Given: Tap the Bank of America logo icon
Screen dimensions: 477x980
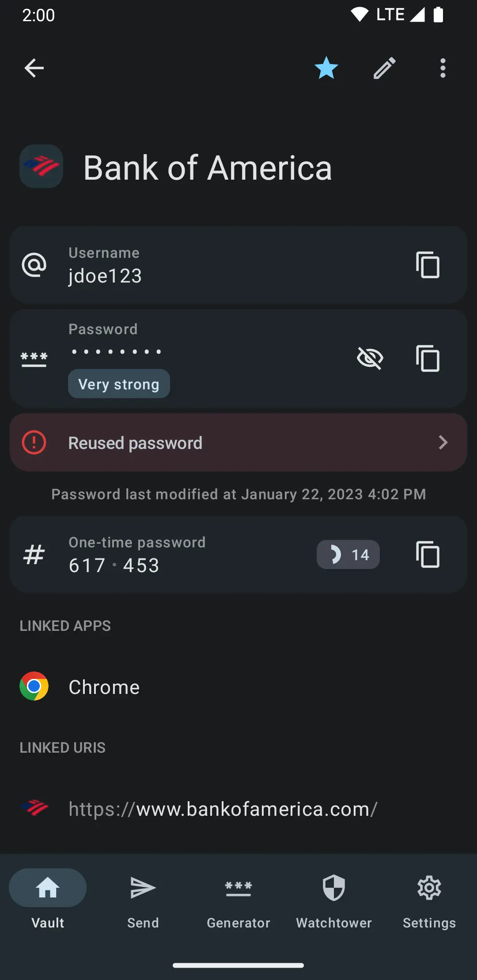Looking at the screenshot, I should [41, 166].
